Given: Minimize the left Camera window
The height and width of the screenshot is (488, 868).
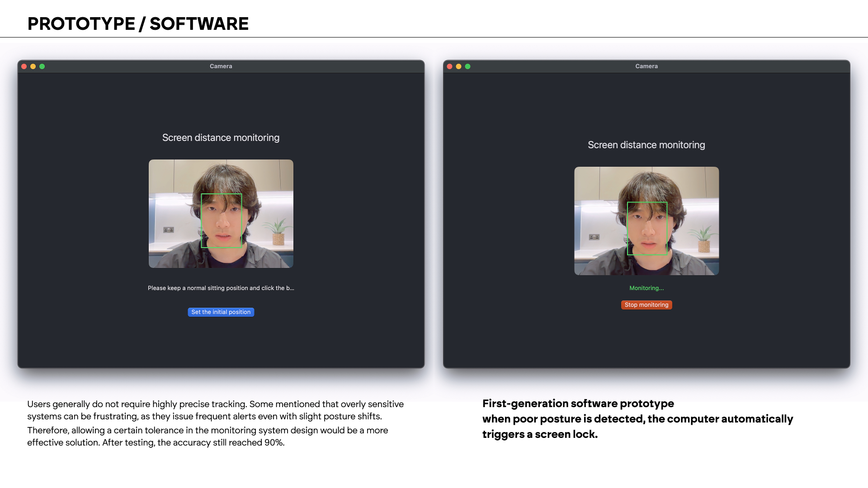Looking at the screenshot, I should 33,66.
